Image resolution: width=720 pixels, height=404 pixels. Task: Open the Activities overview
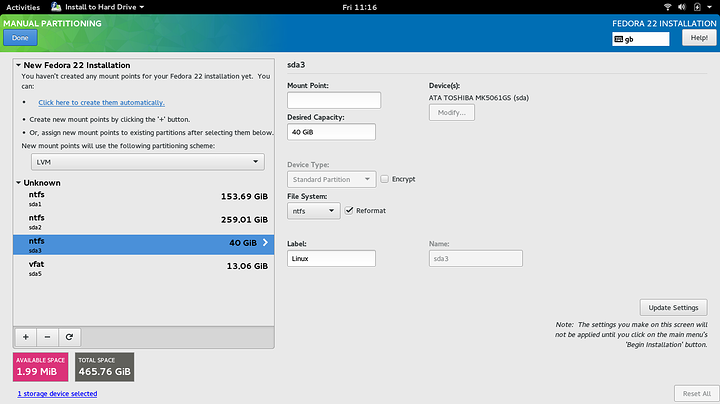click(23, 7)
